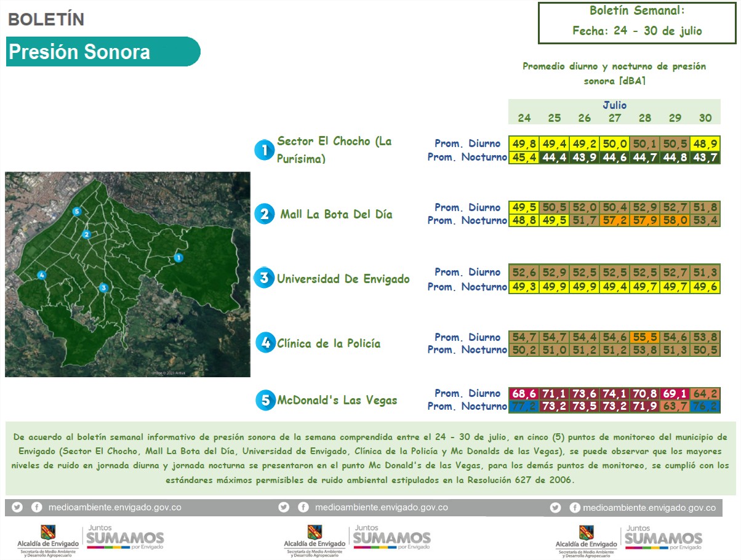Screen dimensions: 741x560
Task: Select the day 30 column header under Julio
Action: 705,118
